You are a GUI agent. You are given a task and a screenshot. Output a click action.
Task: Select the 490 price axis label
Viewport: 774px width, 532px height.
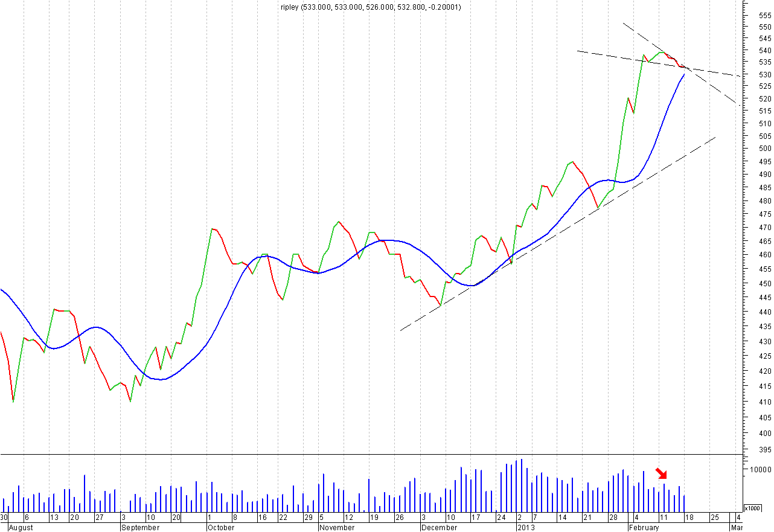[x=764, y=175]
